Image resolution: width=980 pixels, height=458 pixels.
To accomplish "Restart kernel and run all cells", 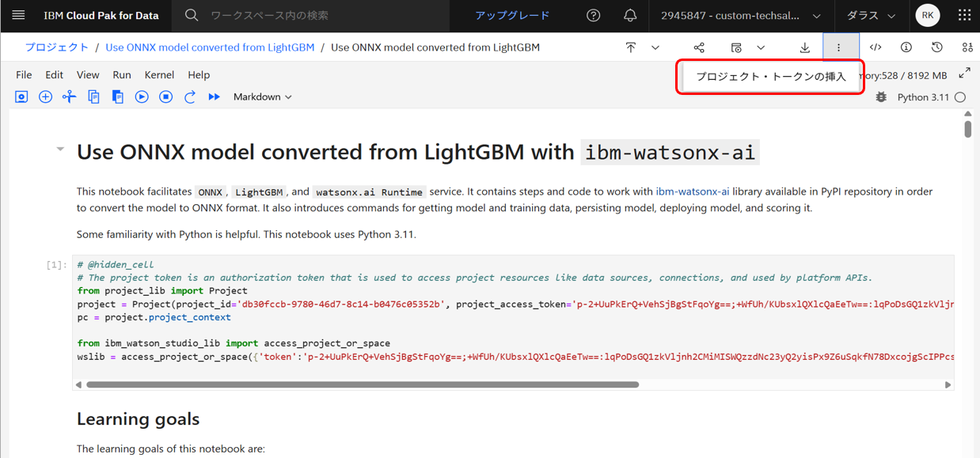I will point(214,97).
